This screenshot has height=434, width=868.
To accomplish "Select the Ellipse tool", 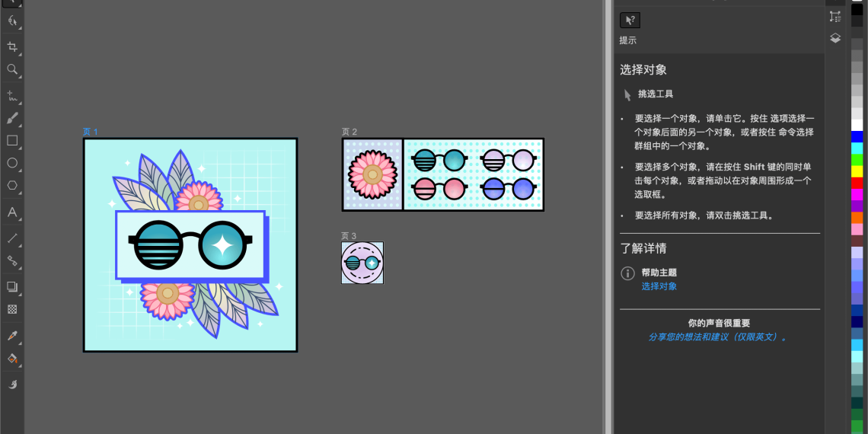I will (x=12, y=163).
